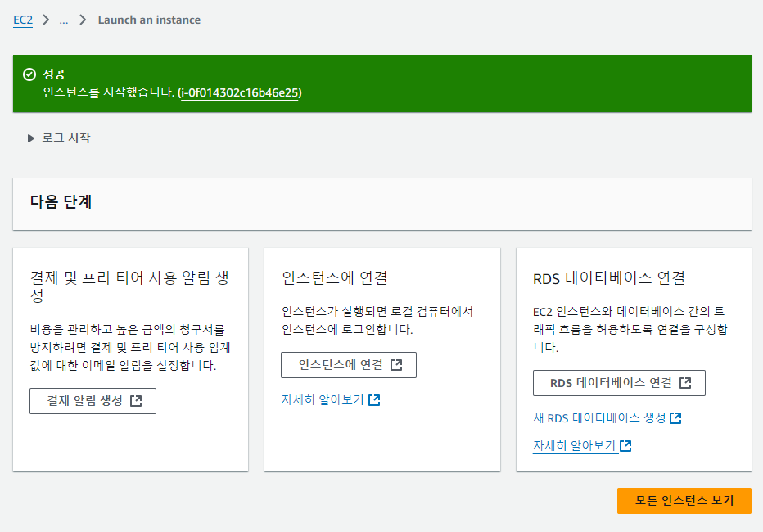The height and width of the screenshot is (532, 763).
Task: Expand the 로그 시작 section triangle
Action: coord(30,138)
